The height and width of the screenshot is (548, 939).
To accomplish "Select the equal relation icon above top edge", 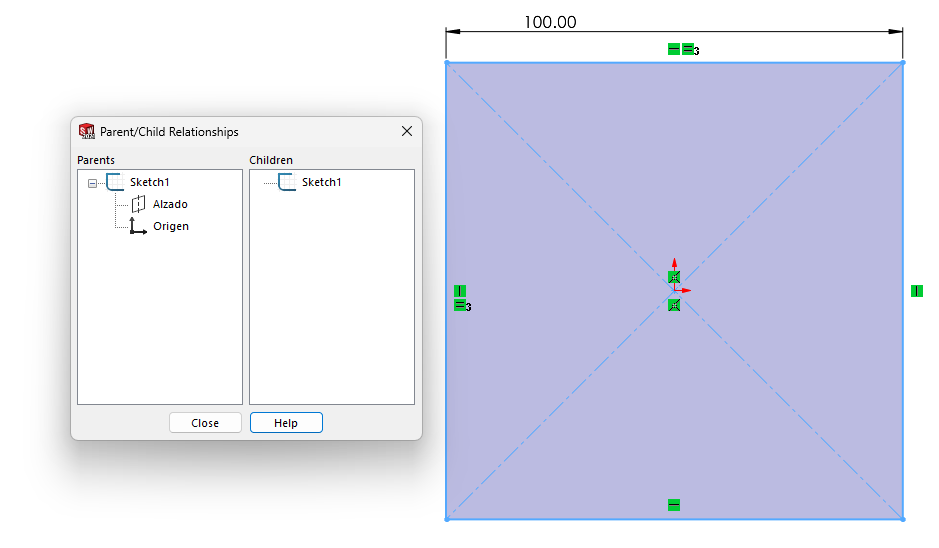I will pos(688,49).
